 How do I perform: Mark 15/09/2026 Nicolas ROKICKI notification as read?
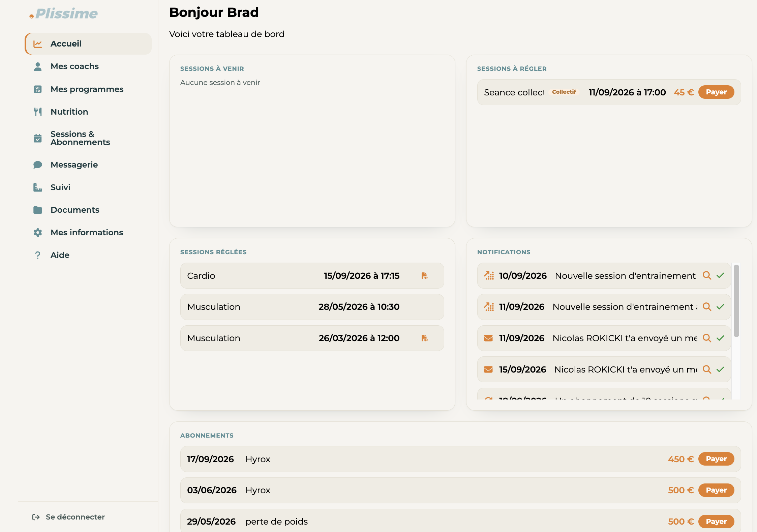(720, 370)
